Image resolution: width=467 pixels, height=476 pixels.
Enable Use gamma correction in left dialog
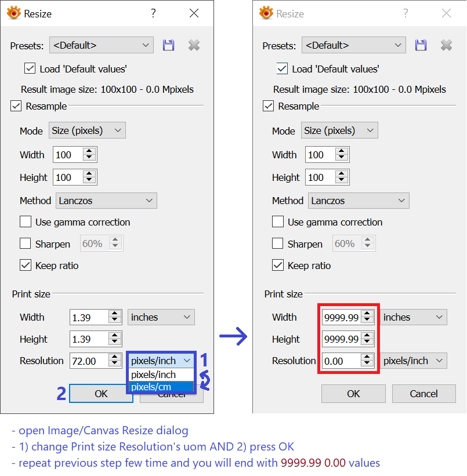coord(26,221)
